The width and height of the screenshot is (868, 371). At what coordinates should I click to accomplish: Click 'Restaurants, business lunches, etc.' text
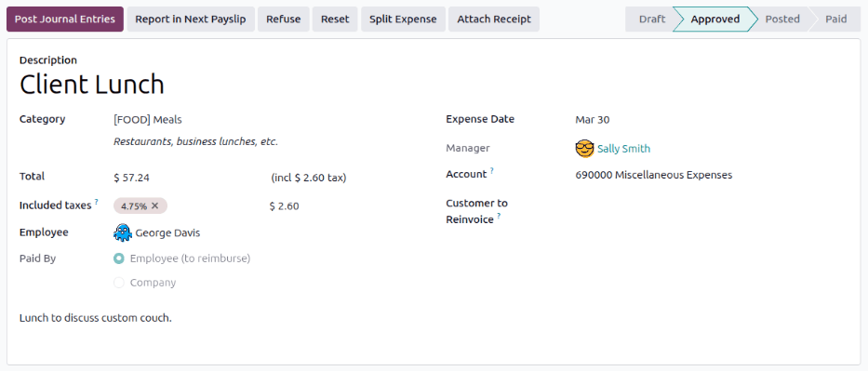click(195, 141)
